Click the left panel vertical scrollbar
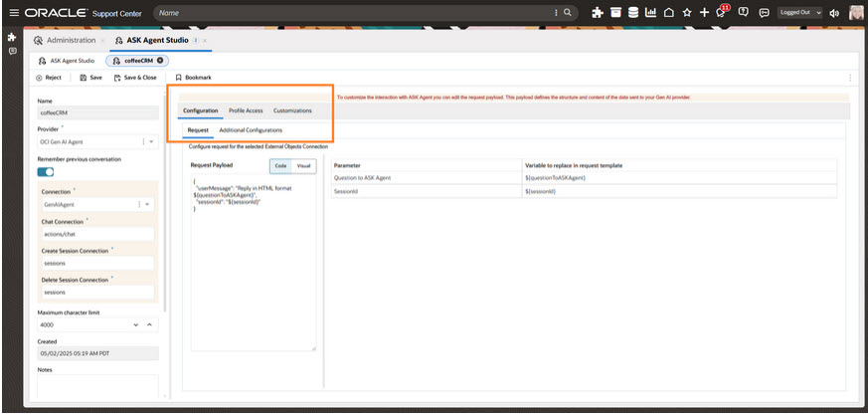Screen dimensions: 868x414 pos(164,205)
